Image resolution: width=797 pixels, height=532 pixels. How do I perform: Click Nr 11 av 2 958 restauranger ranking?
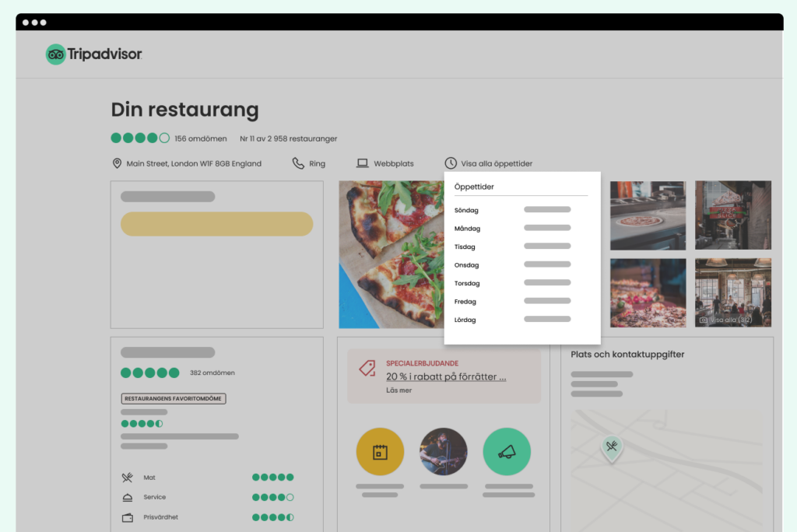(x=288, y=138)
